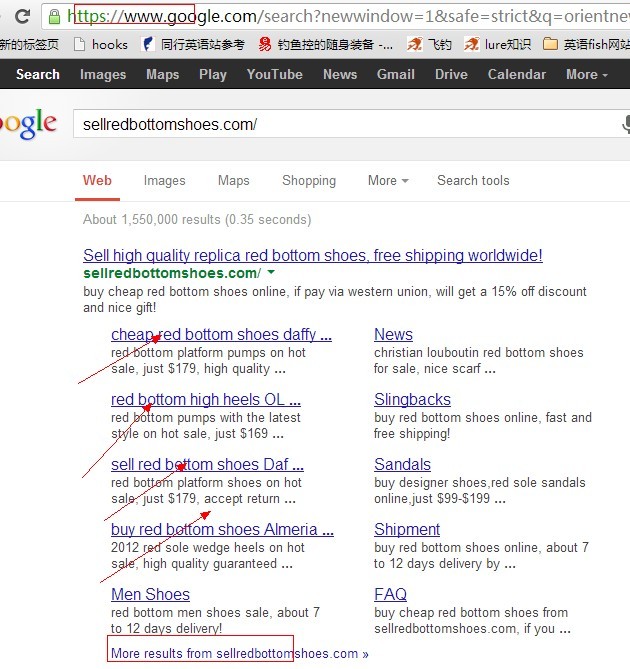Open the 飞钓 bookmark
Image resolution: width=630 pixels, height=669 pixels.
pyautogui.click(x=429, y=44)
